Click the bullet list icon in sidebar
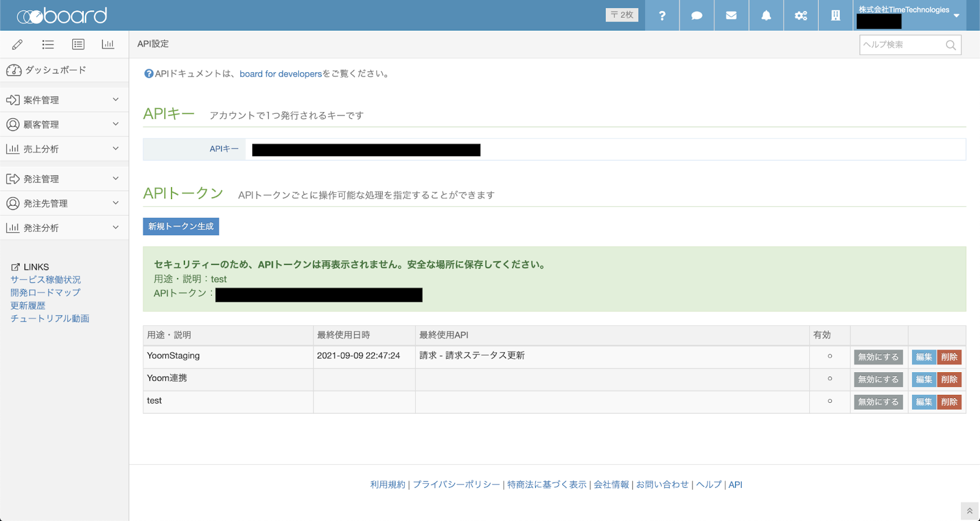This screenshot has width=980, height=521. (48, 44)
